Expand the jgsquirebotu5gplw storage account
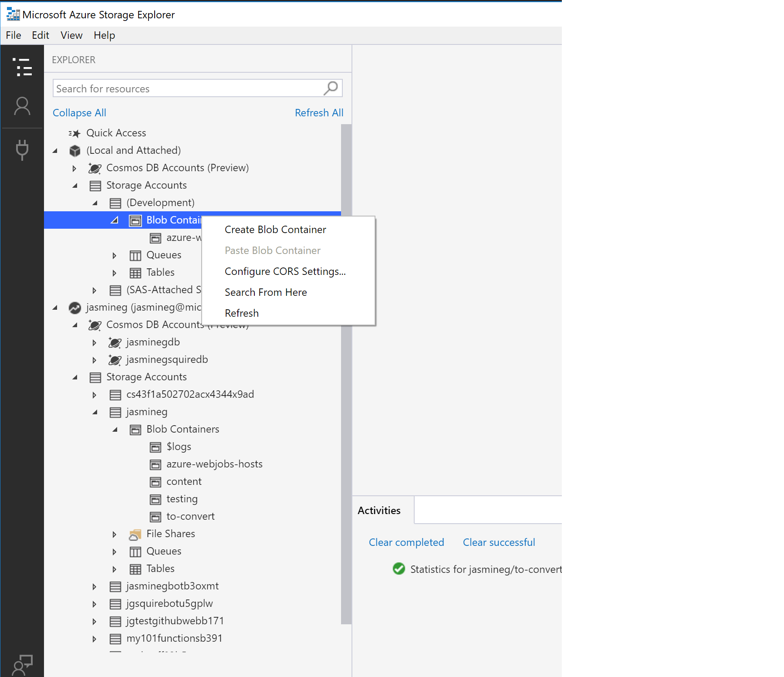Image resolution: width=784 pixels, height=677 pixels. point(95,604)
